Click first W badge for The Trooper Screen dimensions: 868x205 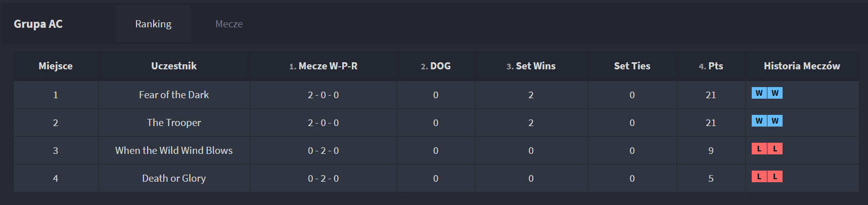pos(759,121)
